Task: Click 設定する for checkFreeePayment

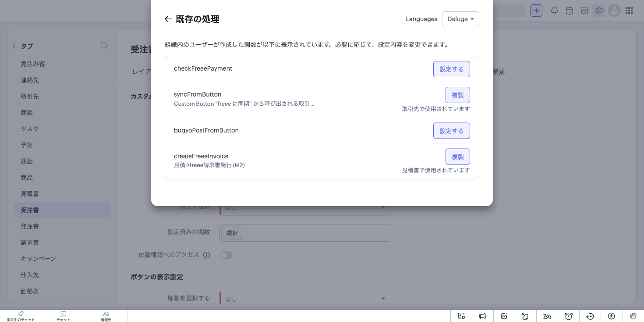Action: click(x=452, y=69)
